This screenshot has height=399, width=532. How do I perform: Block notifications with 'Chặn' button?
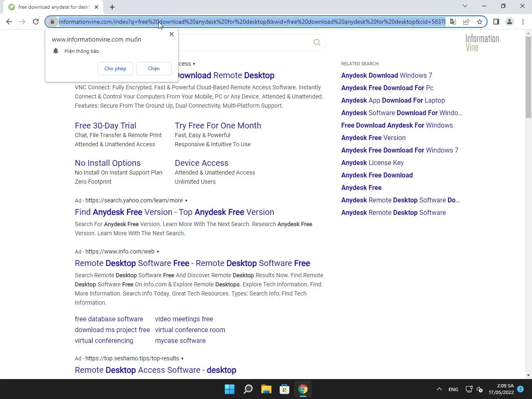[154, 69]
